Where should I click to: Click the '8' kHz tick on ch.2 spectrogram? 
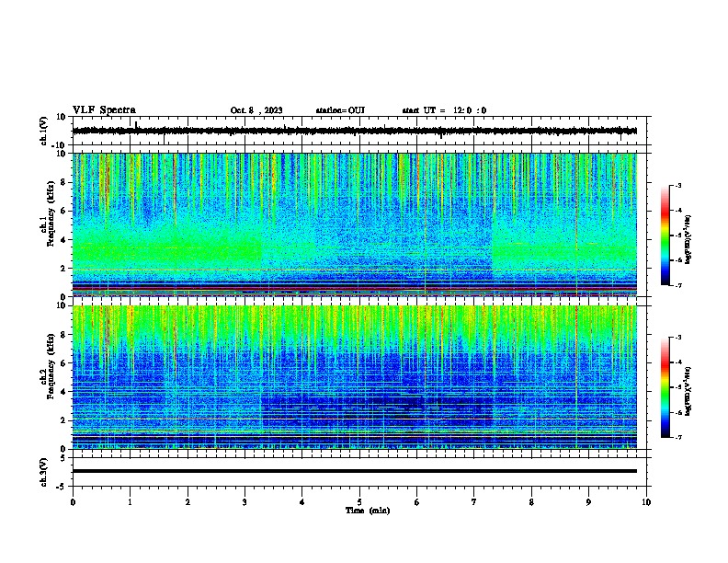tap(65, 335)
